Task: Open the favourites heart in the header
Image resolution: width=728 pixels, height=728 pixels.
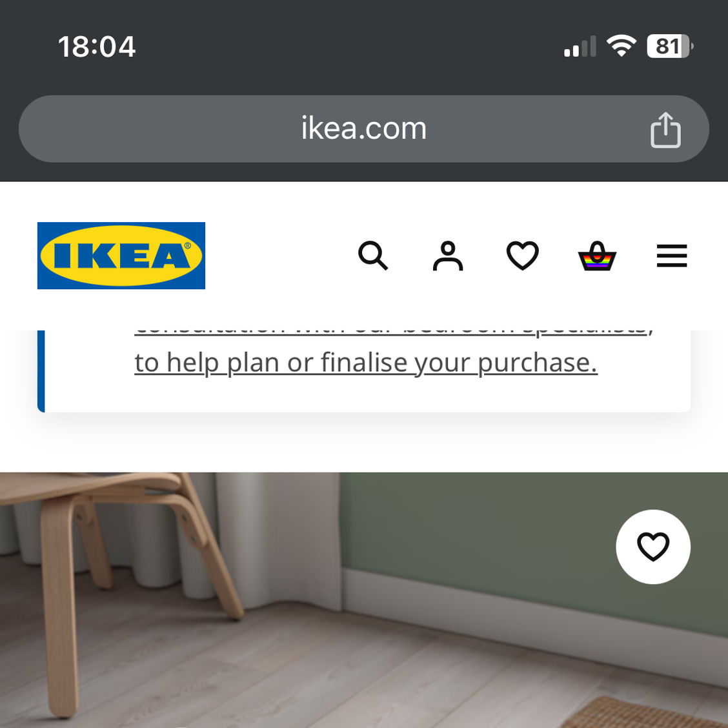Action: [x=522, y=256]
